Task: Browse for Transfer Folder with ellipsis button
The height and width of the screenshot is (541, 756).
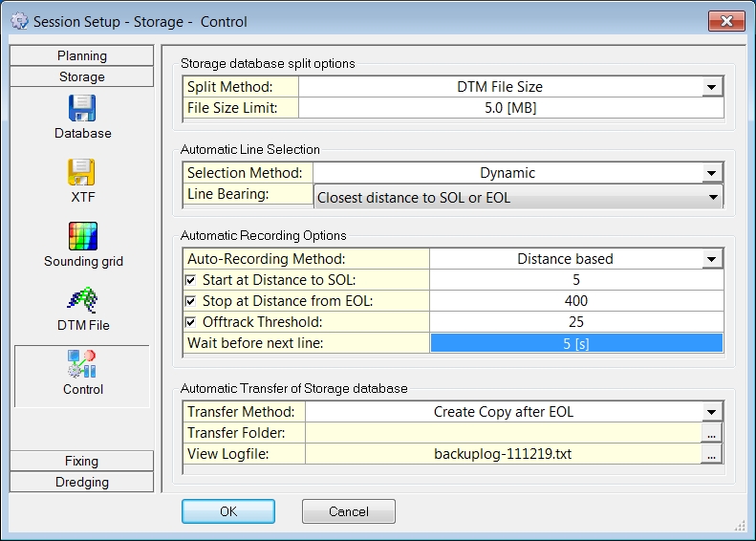Action: (x=711, y=433)
